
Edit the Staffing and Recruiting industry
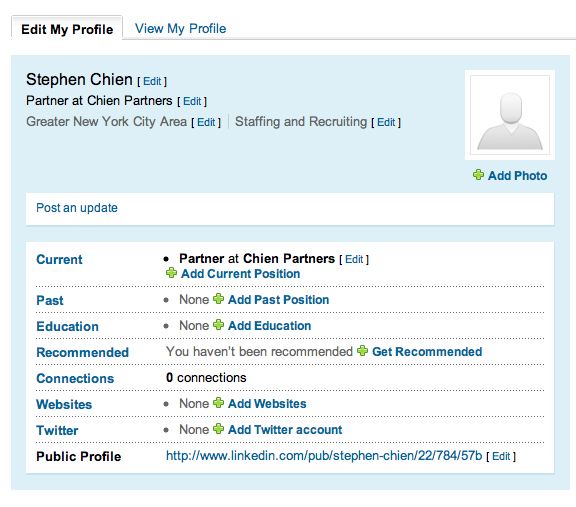click(x=386, y=122)
